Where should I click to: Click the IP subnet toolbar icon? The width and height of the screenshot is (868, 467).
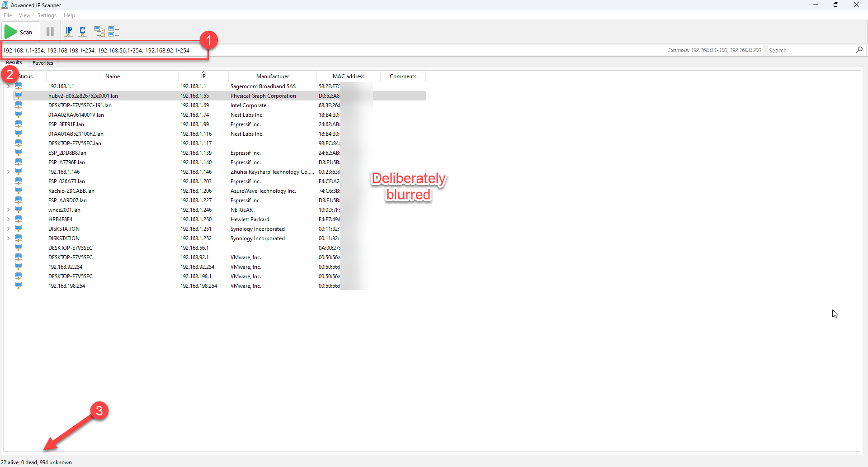69,31
